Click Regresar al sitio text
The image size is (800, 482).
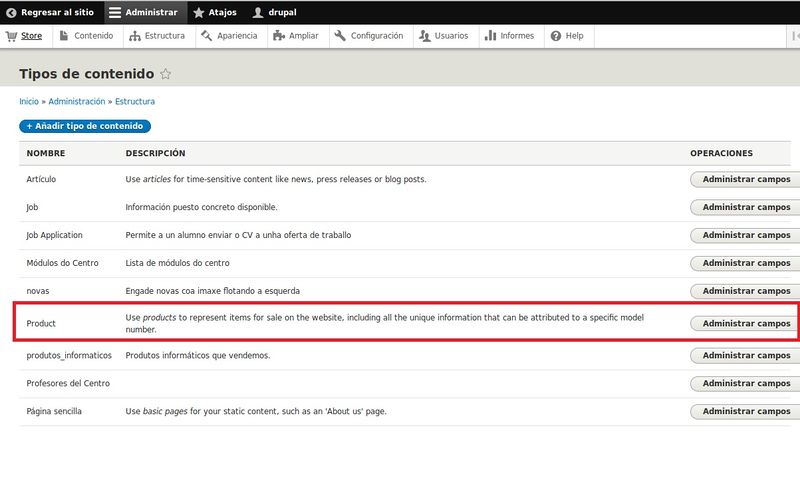tap(57, 12)
